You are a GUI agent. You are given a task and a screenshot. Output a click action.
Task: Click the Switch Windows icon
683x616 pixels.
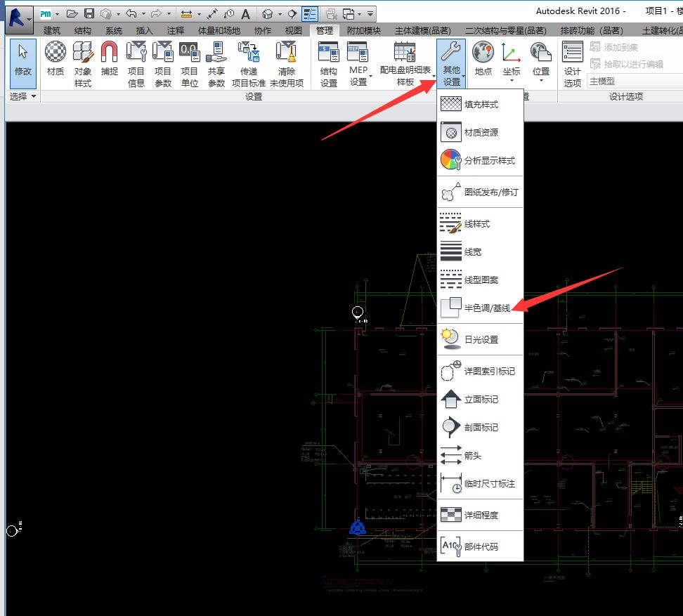[x=349, y=14]
